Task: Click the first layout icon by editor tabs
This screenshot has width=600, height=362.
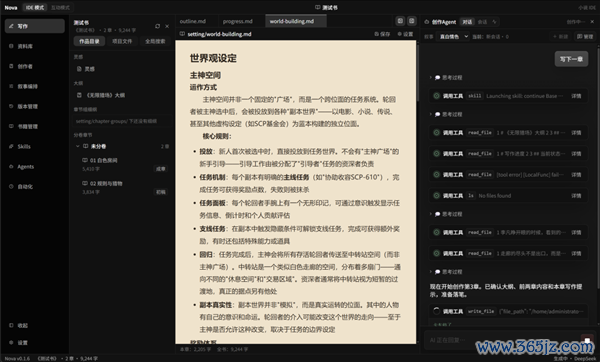Action: [400, 21]
